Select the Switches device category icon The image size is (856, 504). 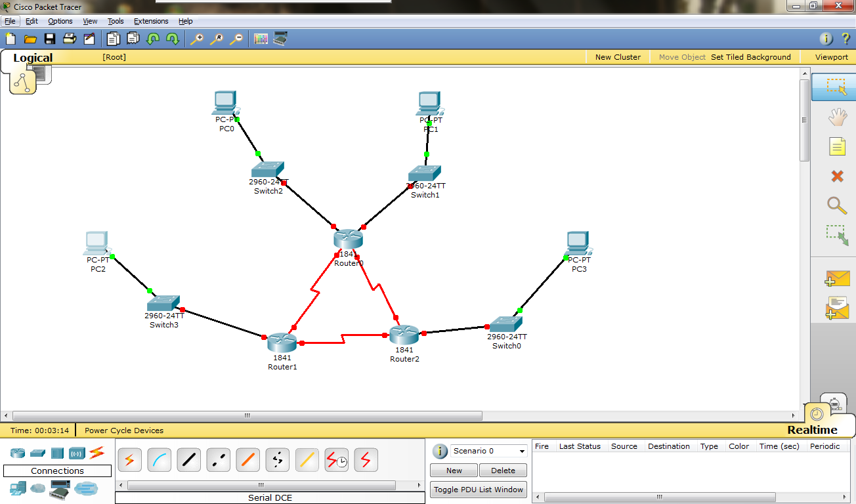(x=38, y=453)
